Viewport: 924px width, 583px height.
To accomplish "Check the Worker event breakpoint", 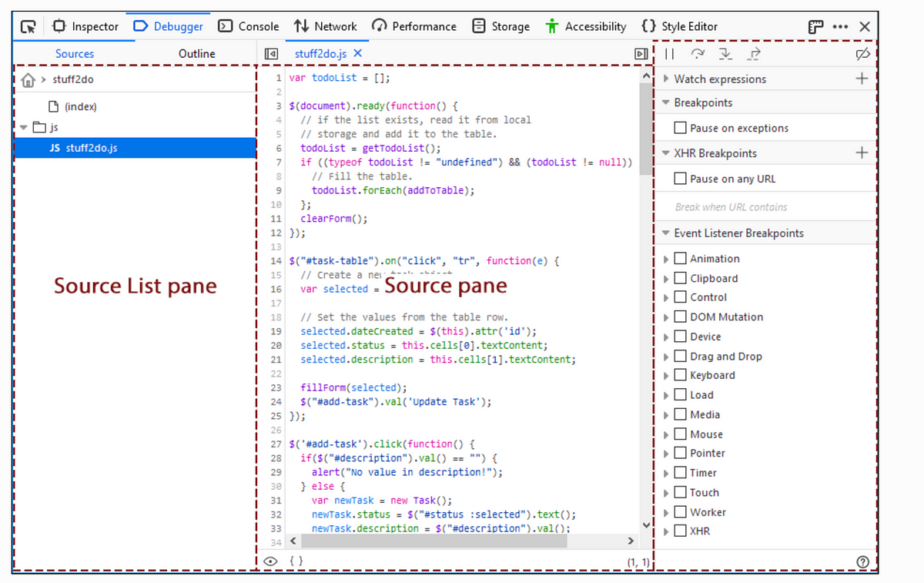I will (x=681, y=511).
